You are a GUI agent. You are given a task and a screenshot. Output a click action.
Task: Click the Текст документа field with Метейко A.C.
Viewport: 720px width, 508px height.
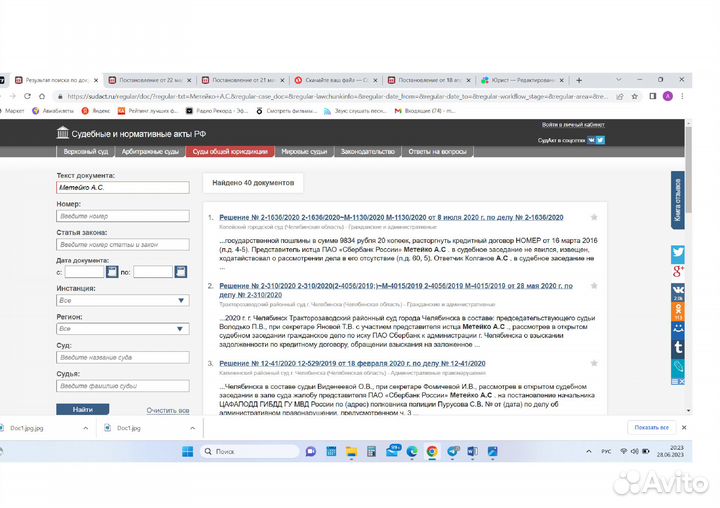point(122,187)
